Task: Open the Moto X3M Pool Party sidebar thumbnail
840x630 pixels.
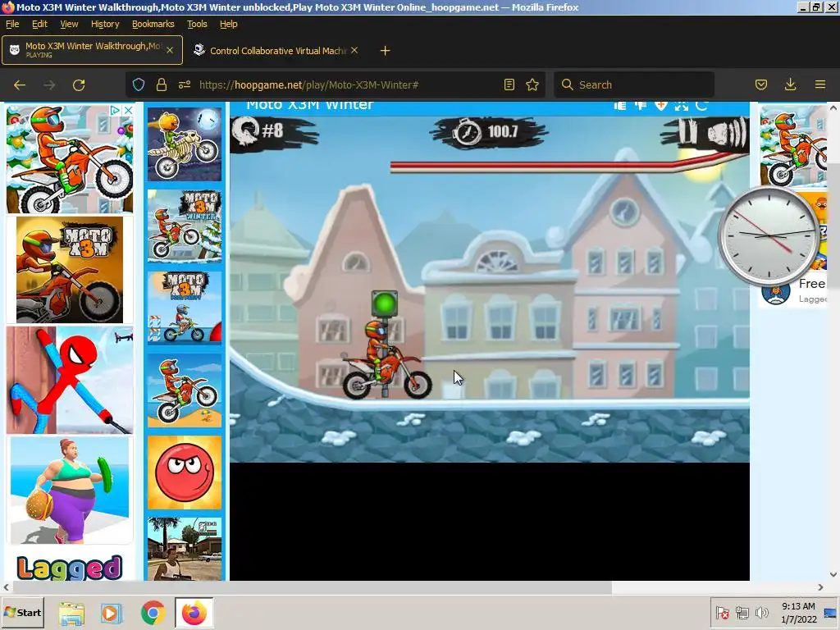Action: pos(185,308)
